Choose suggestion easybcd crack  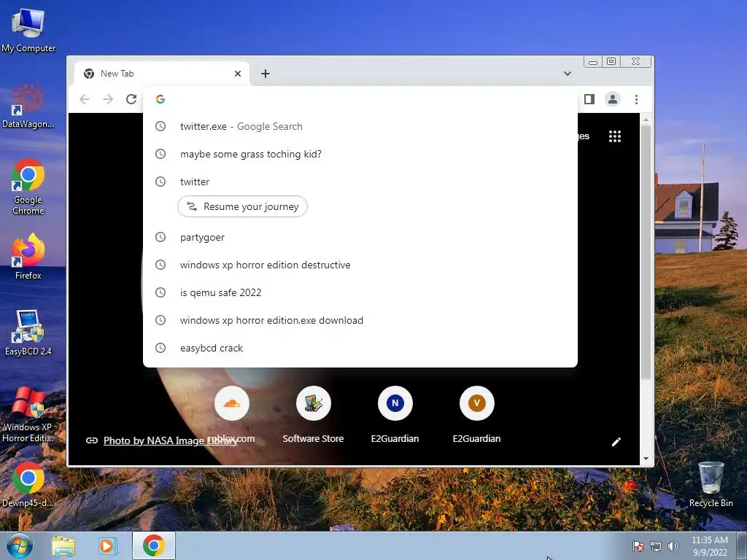click(360, 348)
